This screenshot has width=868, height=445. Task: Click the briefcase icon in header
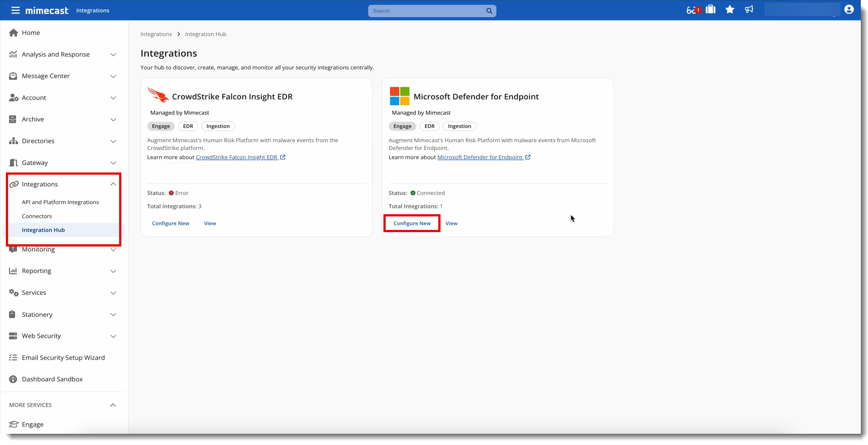pos(711,9)
